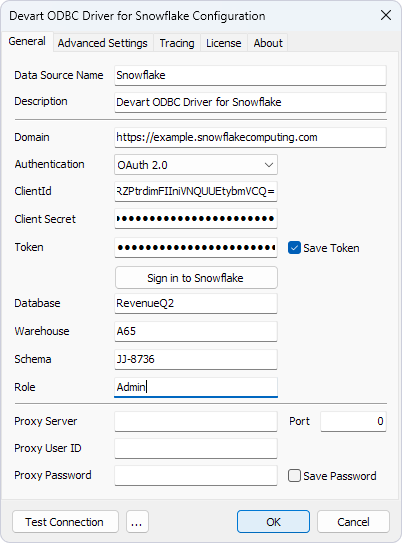402x543 pixels.
Task: Click the Schema field containing JJ-8736
Action: point(196,359)
